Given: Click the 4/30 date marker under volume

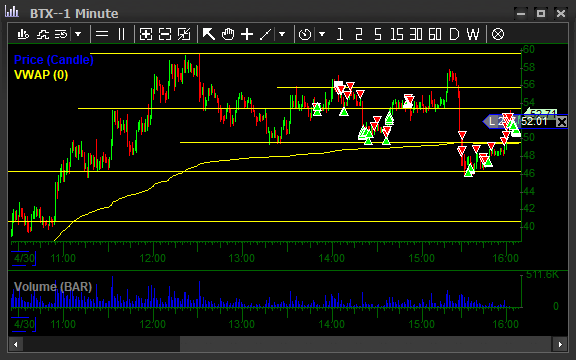Looking at the screenshot, I should click(24, 324).
